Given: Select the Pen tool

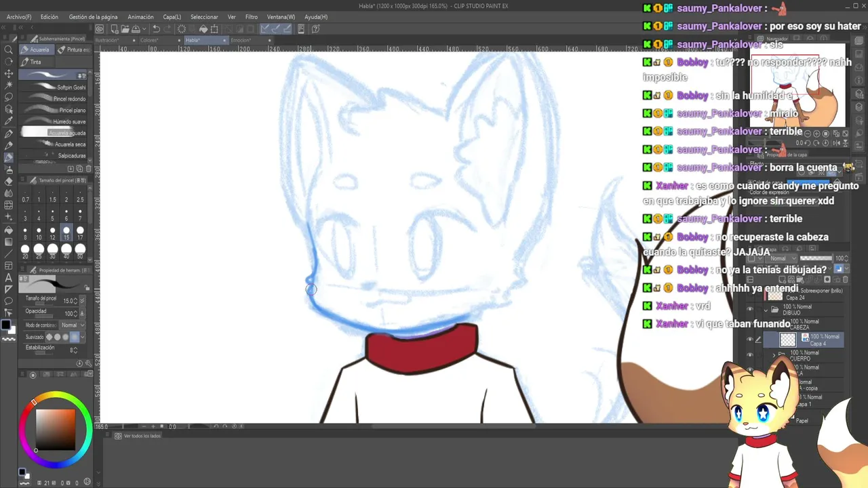Looking at the screenshot, I should tap(9, 134).
